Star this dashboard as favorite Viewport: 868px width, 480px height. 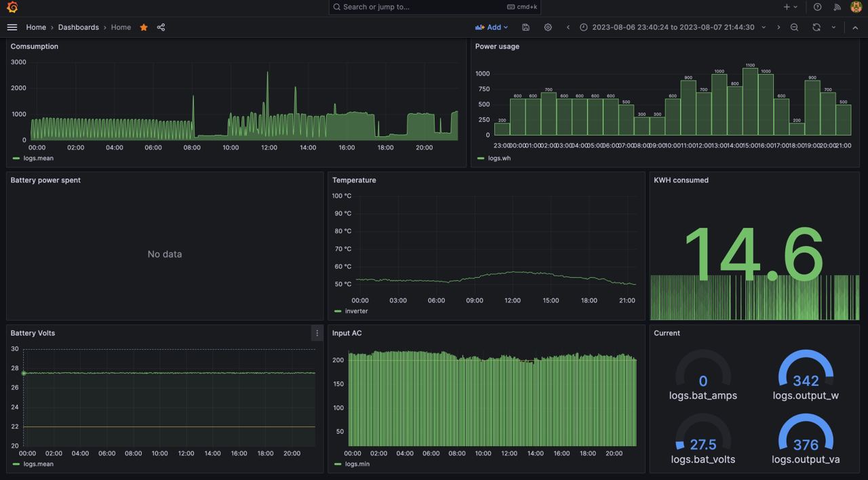pos(144,27)
